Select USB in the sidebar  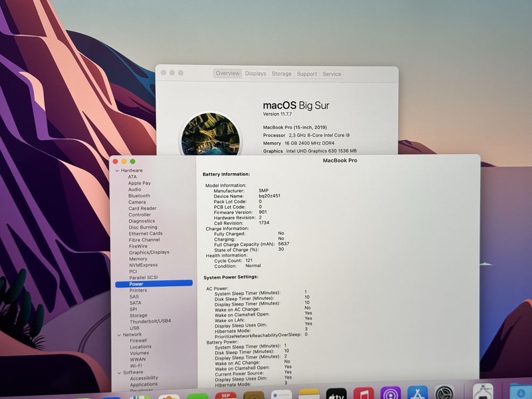point(135,328)
